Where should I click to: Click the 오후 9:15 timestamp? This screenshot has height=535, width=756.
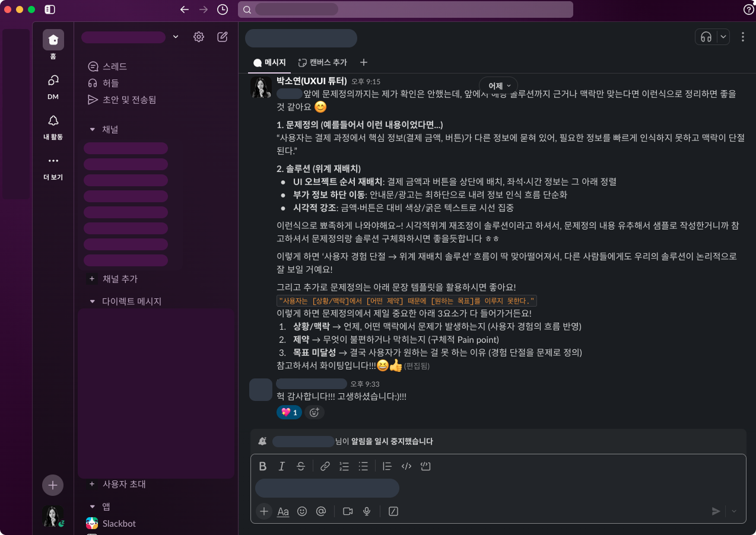point(366,82)
